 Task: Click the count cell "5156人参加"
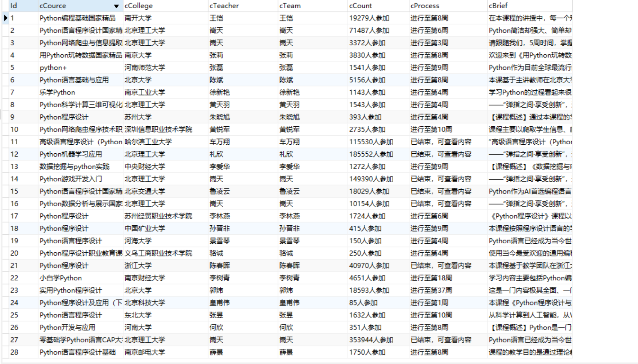[x=378, y=80]
